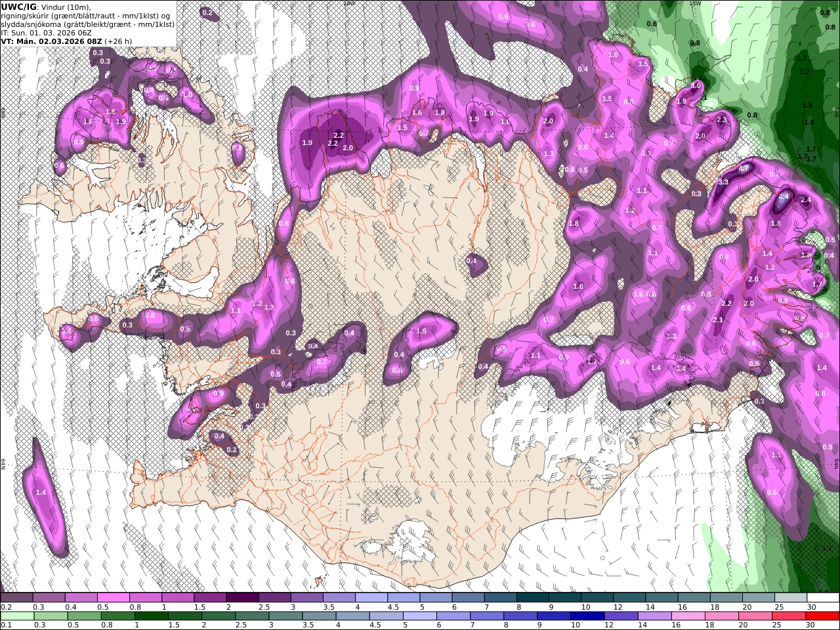Viewport: 840px width, 630px height.
Task: Click upper legend swatch between 2 and 2.5
Action: [x=242, y=597]
